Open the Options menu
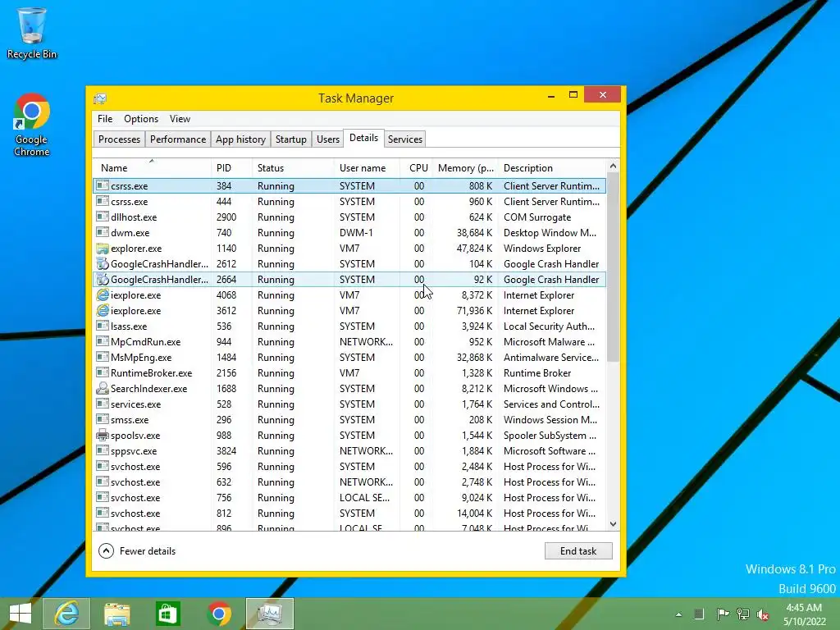Viewport: 840px width, 630px height. pyautogui.click(x=141, y=119)
